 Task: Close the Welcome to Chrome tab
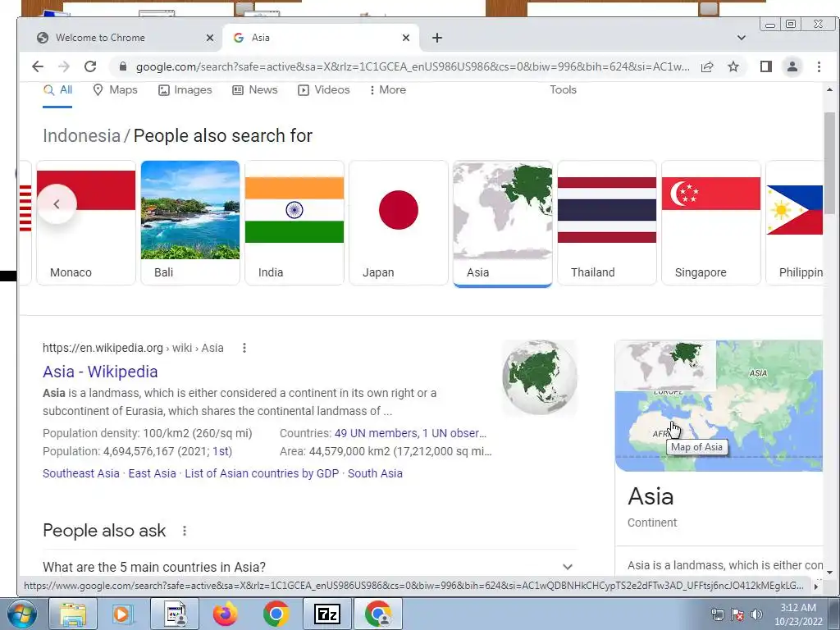210,38
